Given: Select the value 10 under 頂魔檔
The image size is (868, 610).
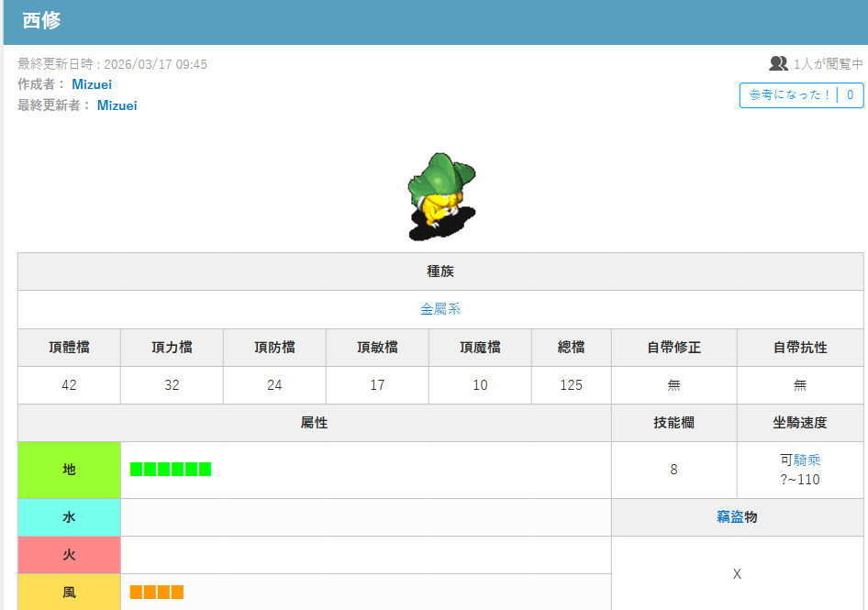Looking at the screenshot, I should 480,385.
